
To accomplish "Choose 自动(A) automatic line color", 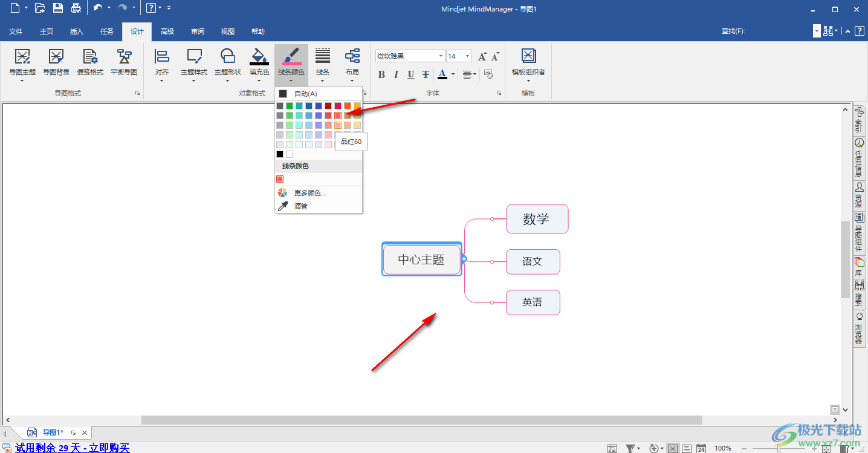I will tap(319, 94).
